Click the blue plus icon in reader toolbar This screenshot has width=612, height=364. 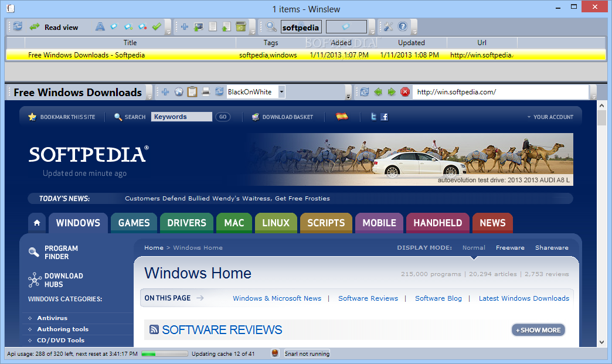tap(165, 92)
